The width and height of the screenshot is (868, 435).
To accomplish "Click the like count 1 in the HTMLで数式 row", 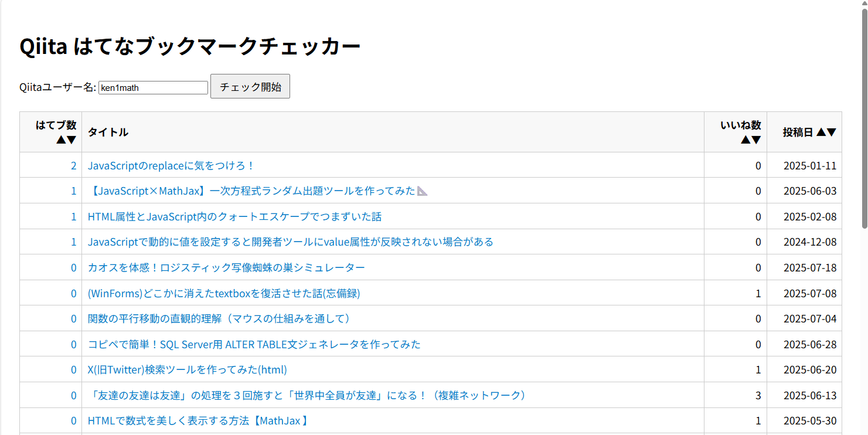I will (x=758, y=421).
